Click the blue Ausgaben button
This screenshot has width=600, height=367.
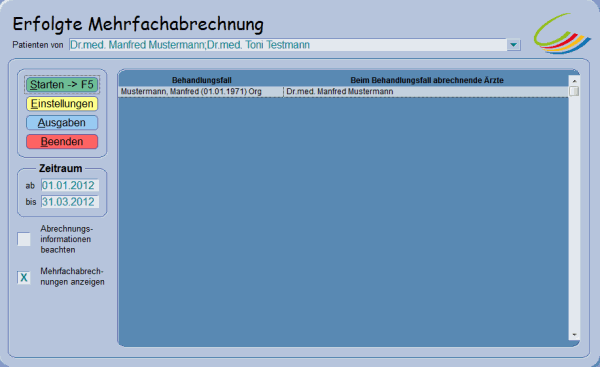coord(62,123)
